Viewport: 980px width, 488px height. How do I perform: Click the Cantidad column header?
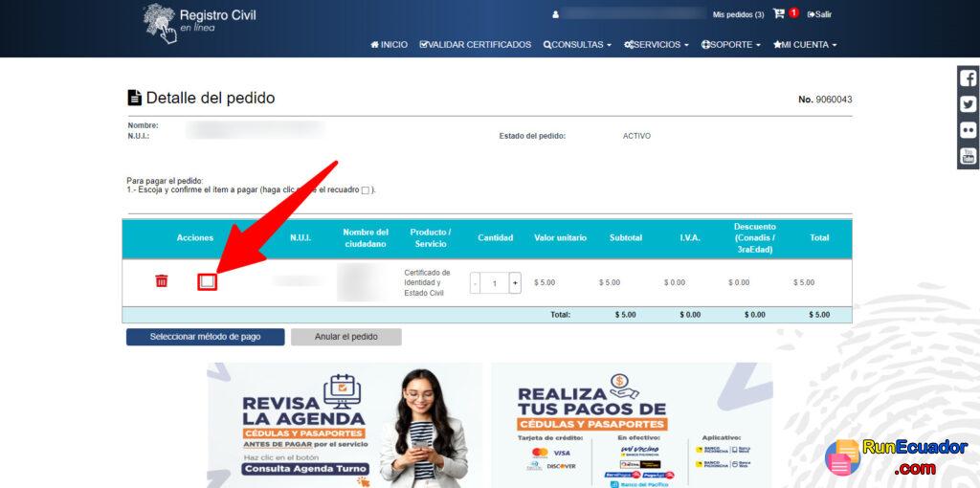coord(496,238)
